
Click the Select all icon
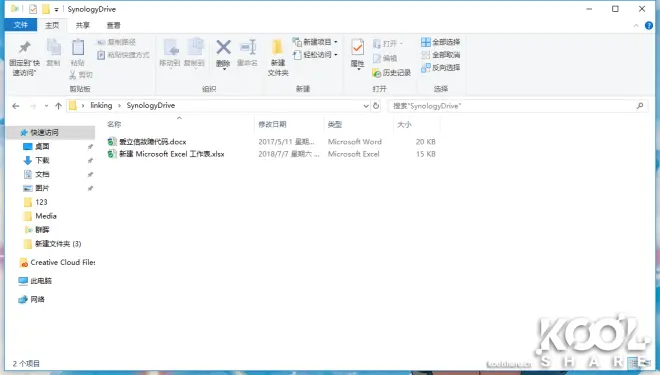click(x=426, y=42)
